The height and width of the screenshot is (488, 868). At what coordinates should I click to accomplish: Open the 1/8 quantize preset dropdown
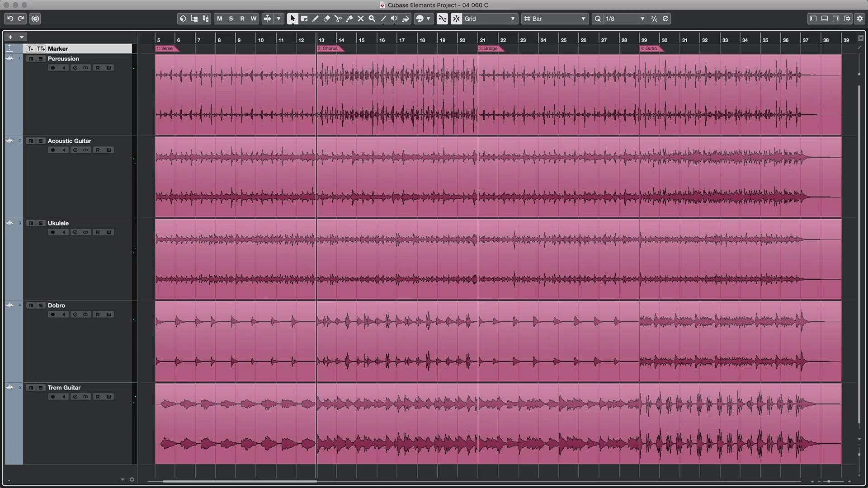tap(625, 19)
